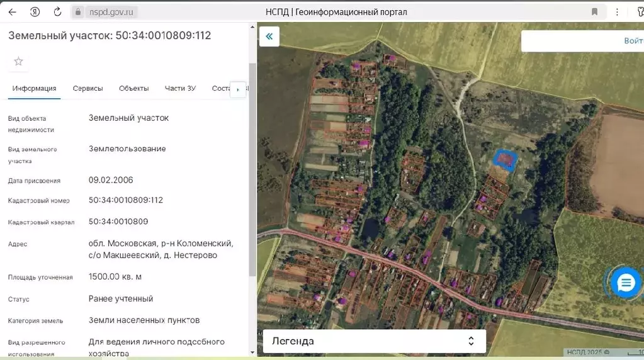Switch to the Информация tab

point(34,89)
